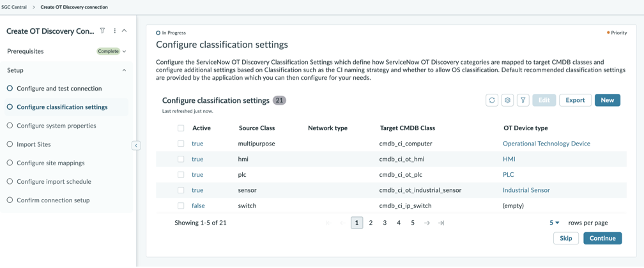The width and height of the screenshot is (644, 268).
Task: Open the Configure system properties step
Action: (x=56, y=126)
